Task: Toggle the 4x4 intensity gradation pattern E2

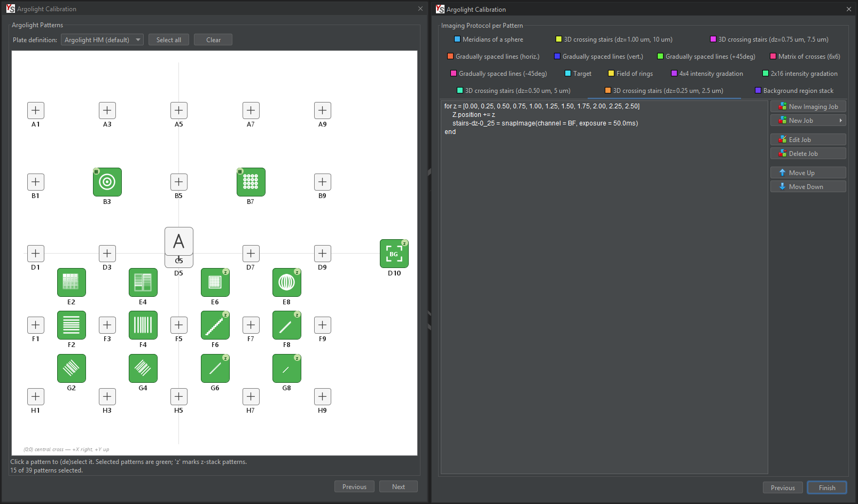Action: coord(72,282)
